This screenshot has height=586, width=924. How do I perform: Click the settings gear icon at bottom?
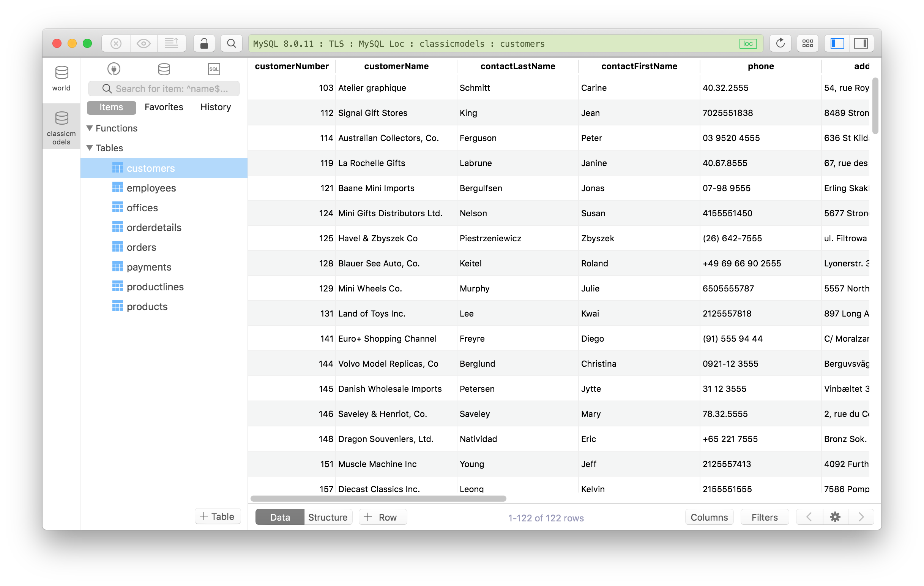click(834, 517)
